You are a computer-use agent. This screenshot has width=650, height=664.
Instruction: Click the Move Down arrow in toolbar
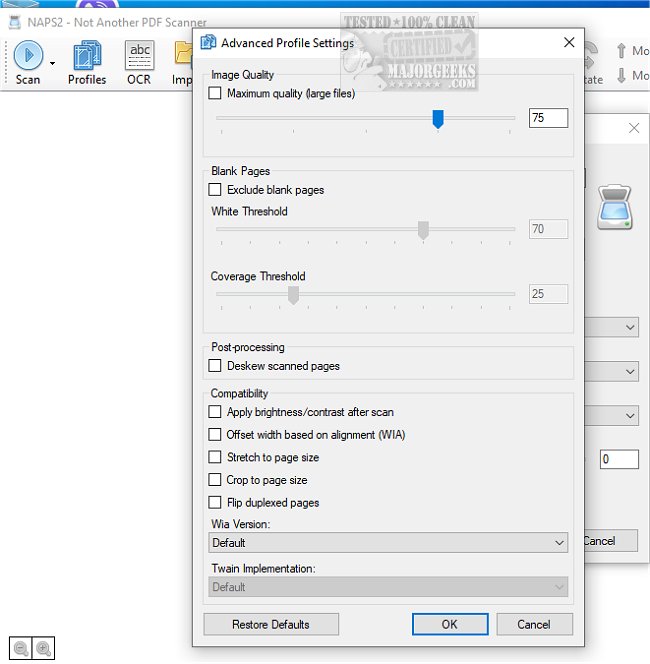click(x=621, y=76)
